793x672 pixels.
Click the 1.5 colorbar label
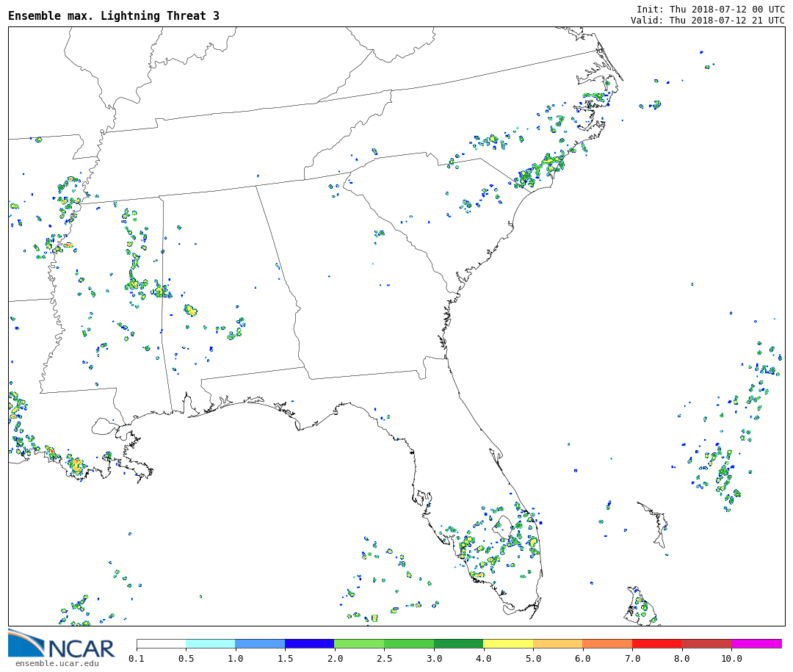[x=285, y=658]
